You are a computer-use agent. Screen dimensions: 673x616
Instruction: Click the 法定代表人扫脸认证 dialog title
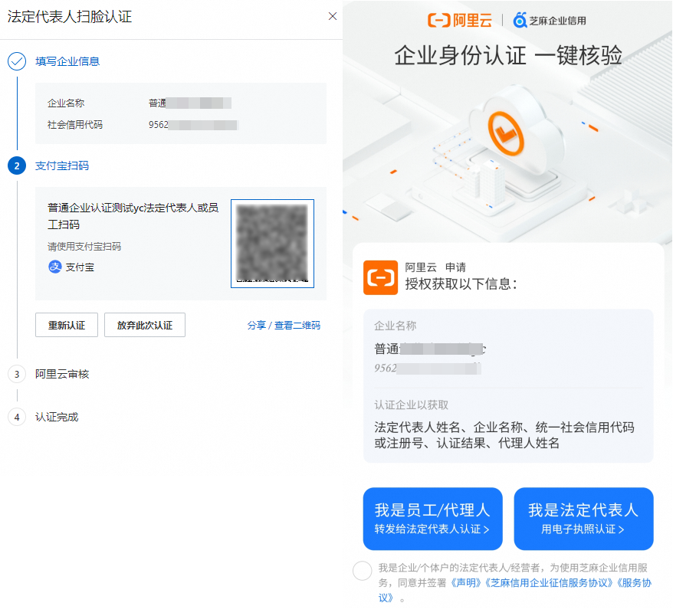[70, 17]
